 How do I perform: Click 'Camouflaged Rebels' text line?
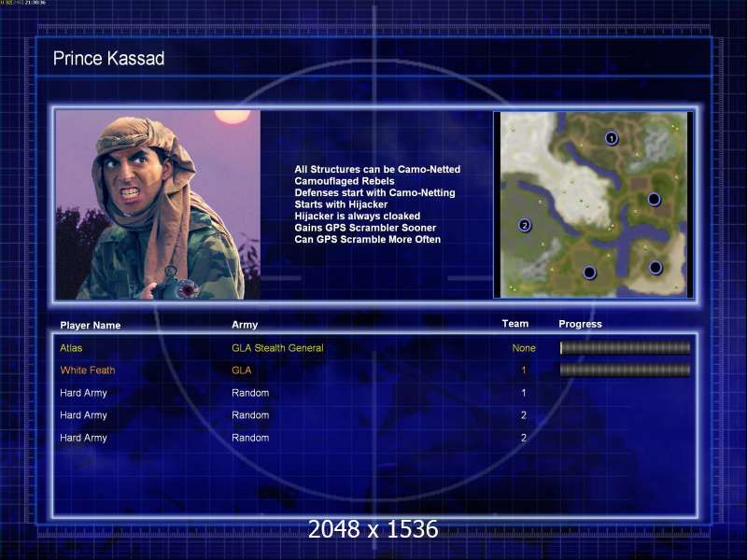click(345, 181)
